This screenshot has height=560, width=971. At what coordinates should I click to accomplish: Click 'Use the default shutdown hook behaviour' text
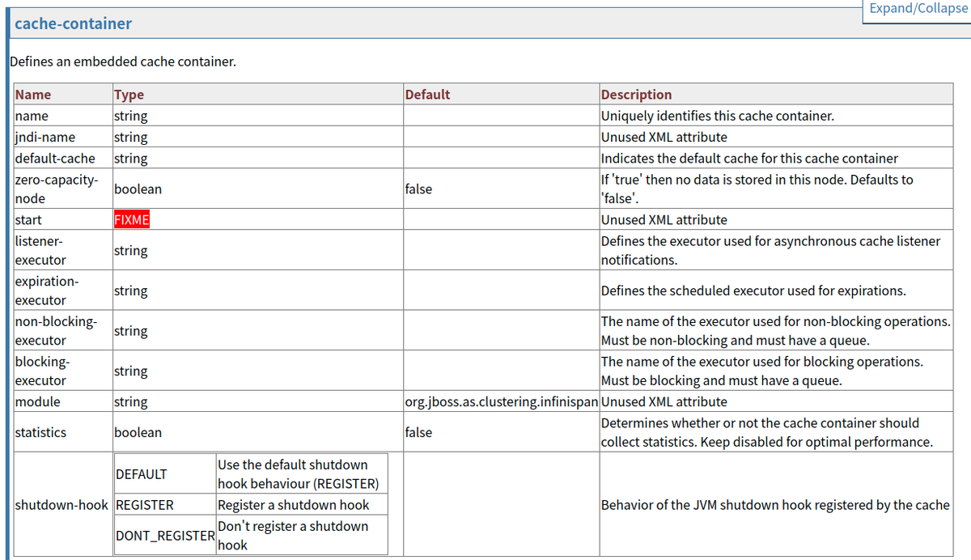298,474
